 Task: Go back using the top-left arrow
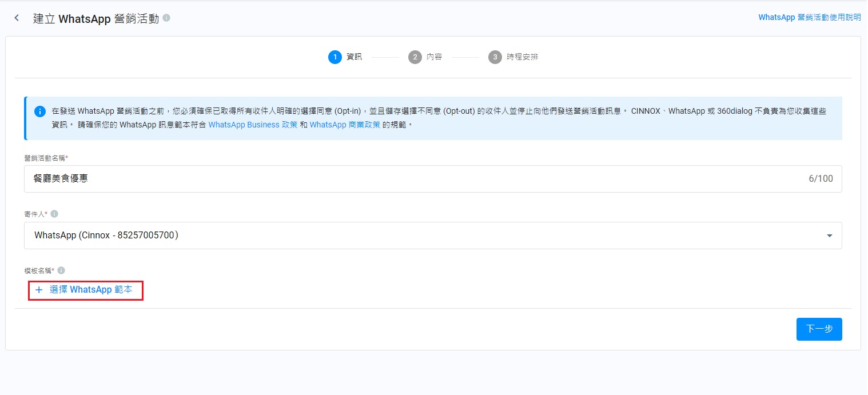pyautogui.click(x=17, y=18)
